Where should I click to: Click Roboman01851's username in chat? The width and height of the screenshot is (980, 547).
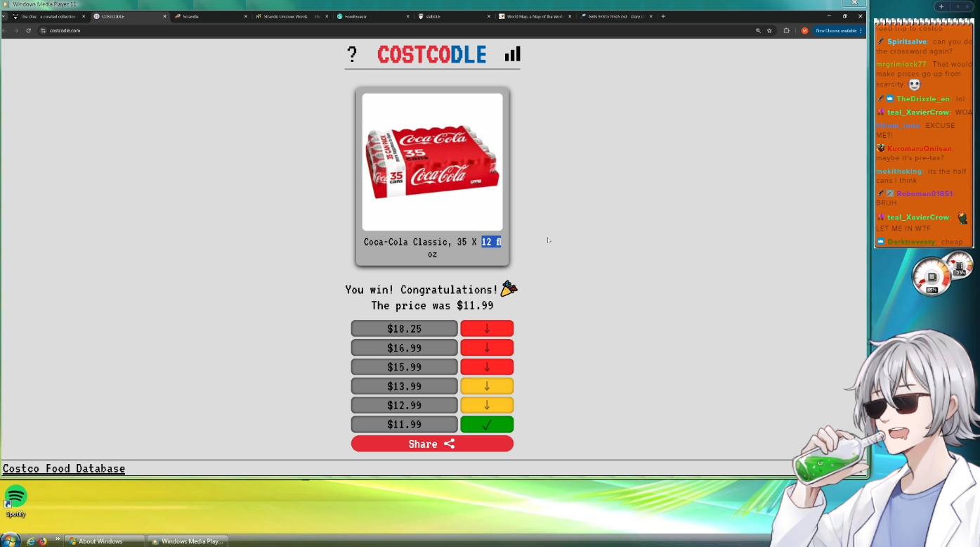tap(925, 193)
